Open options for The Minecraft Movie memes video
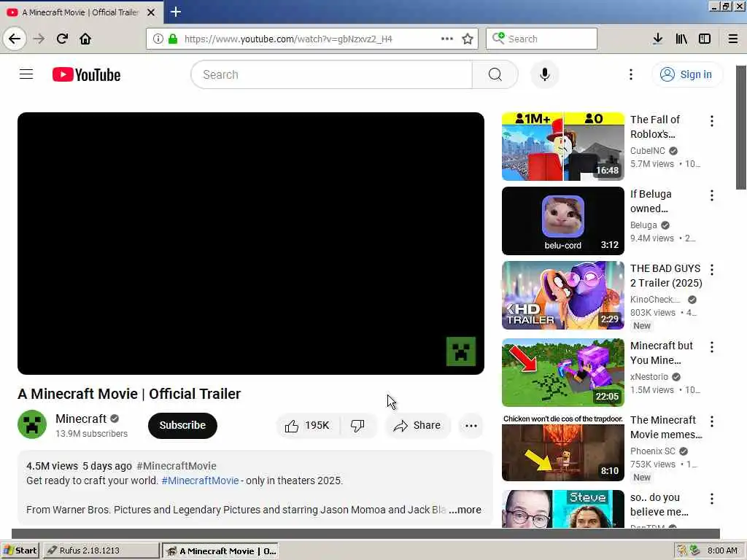The image size is (747, 560). (x=712, y=421)
